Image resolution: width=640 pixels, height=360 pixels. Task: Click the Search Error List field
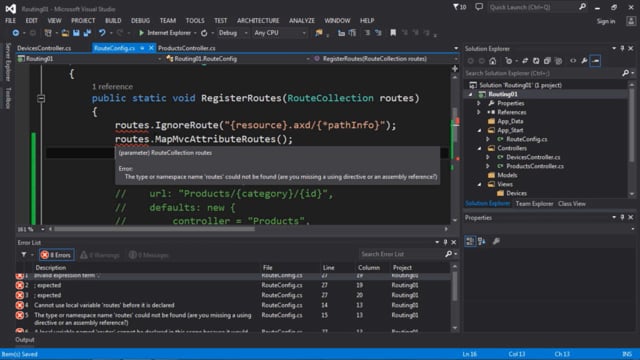pos(401,254)
